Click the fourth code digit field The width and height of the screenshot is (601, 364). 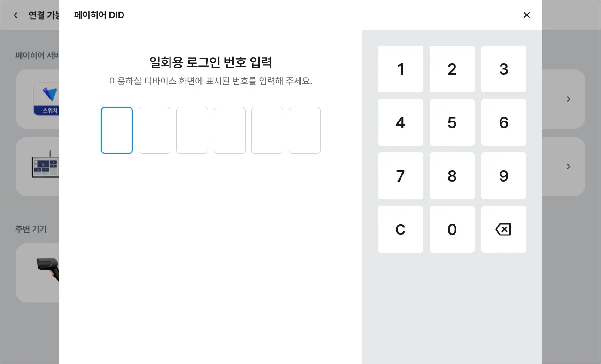coord(230,130)
